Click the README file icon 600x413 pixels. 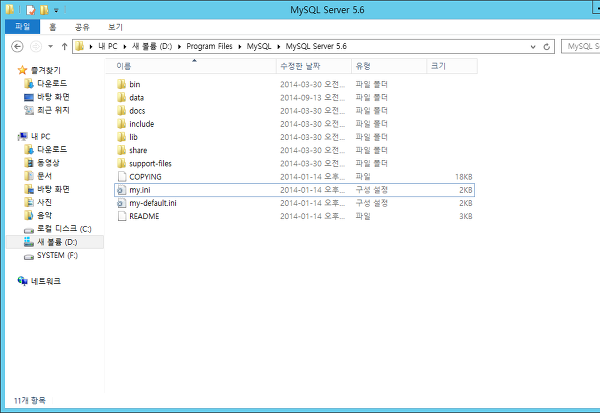122,216
